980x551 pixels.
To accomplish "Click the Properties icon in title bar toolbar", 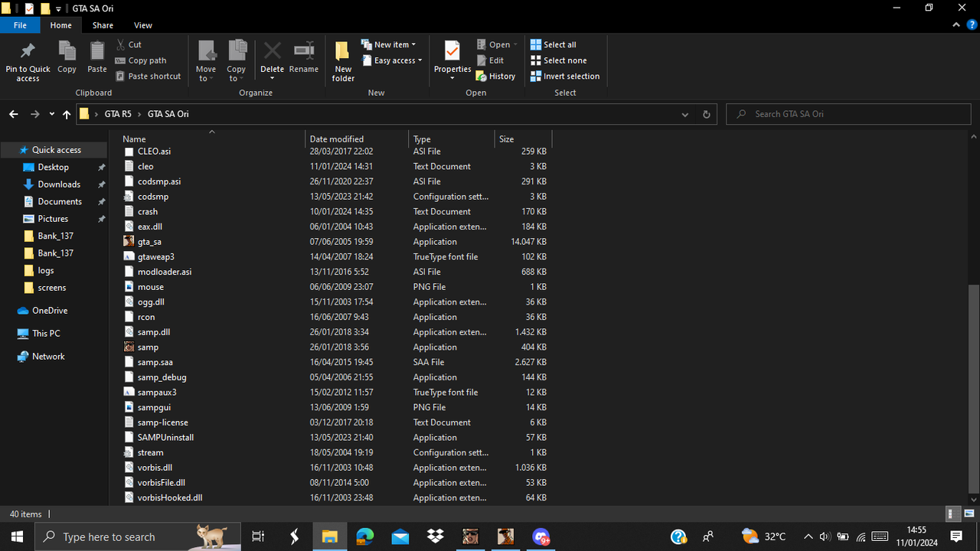I will [x=29, y=8].
